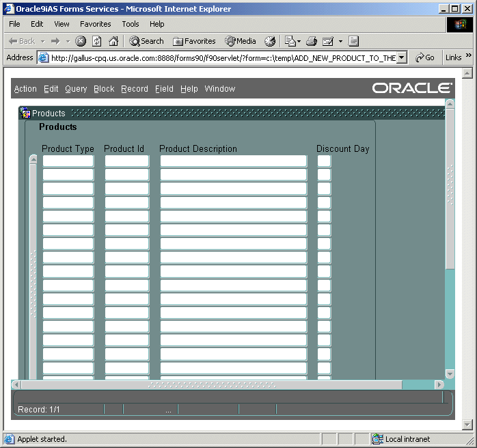Expand the Address bar URL dropdown

coord(402,58)
